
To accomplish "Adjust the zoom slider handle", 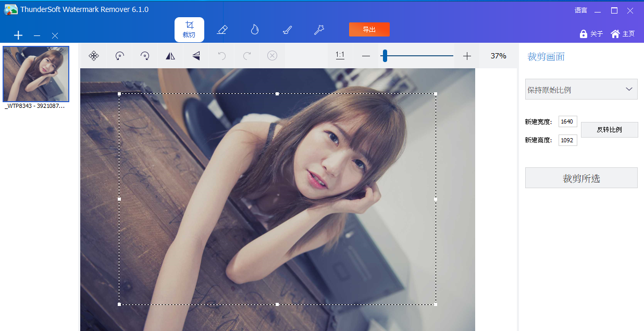I will coord(385,56).
